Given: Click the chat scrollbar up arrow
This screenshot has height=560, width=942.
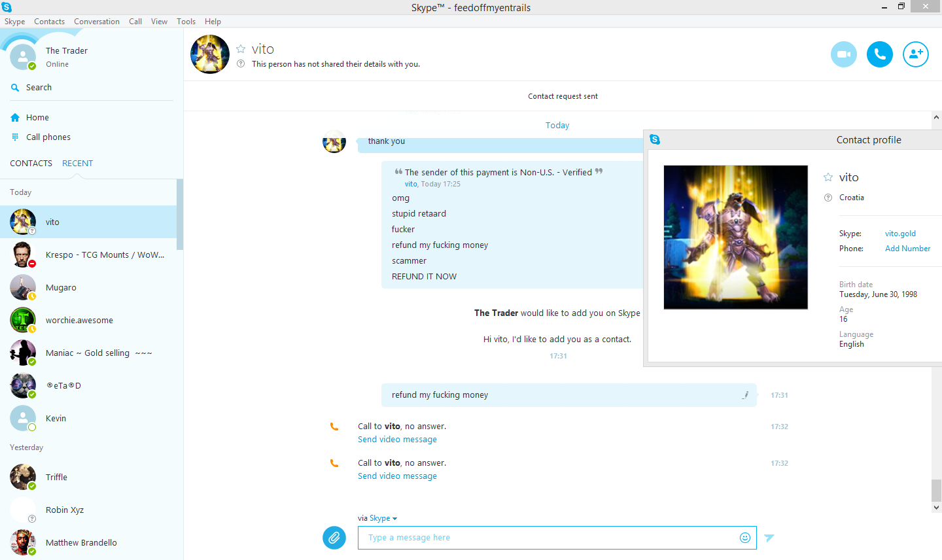Looking at the screenshot, I should coord(937,117).
